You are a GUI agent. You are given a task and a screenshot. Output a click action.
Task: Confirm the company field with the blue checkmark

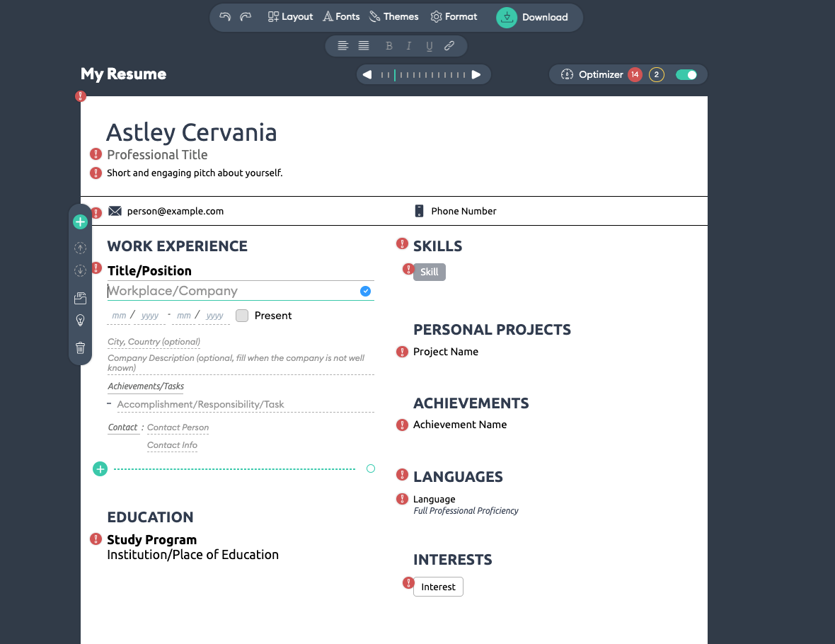(365, 291)
